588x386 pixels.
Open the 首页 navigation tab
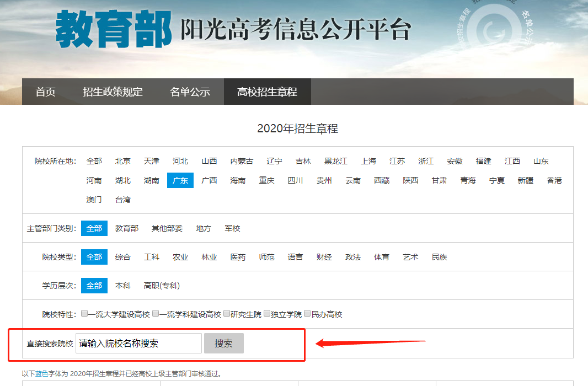point(45,92)
